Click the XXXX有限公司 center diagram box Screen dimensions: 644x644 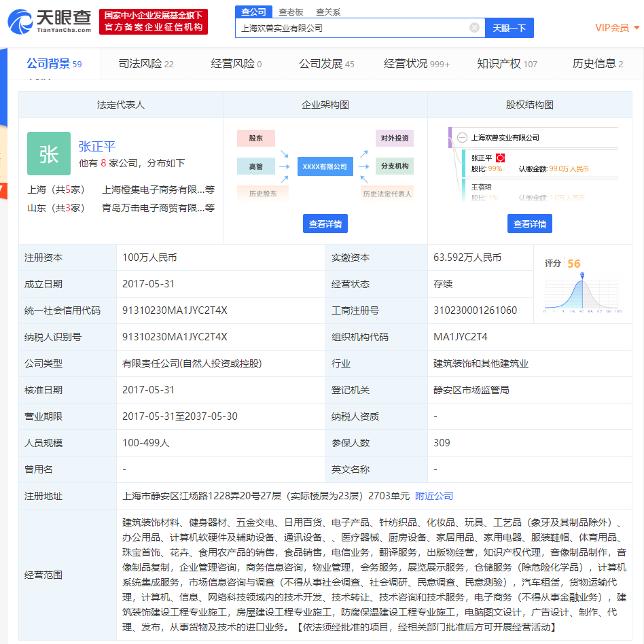pyautogui.click(x=325, y=166)
